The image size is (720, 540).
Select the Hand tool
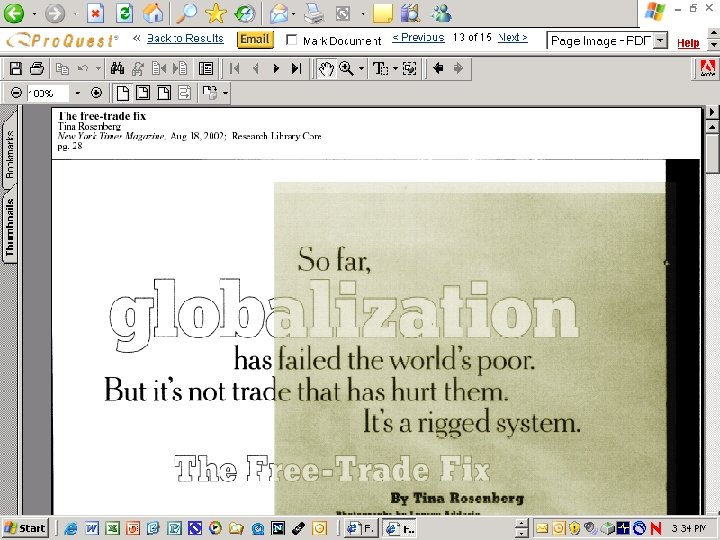click(326, 68)
